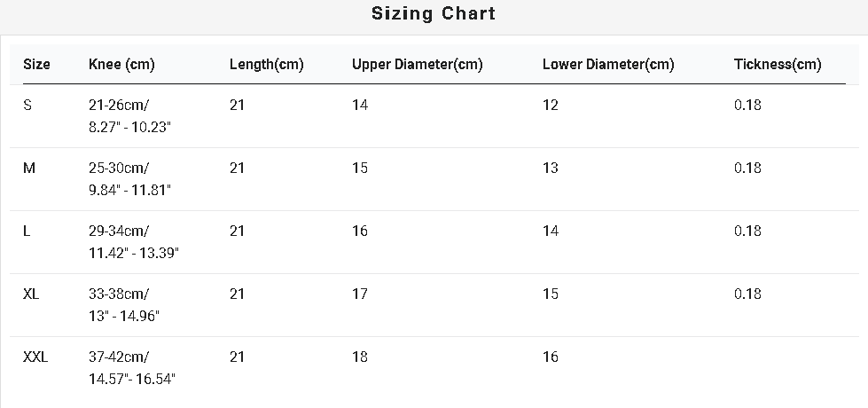Click the Length(cm) column header
868x408 pixels.
pos(267,64)
